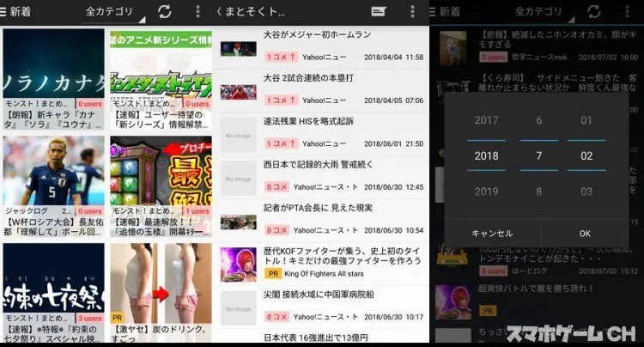Open アニメ新シリーズ情報 article card
This screenshot has height=347, width=644.
click(161, 79)
